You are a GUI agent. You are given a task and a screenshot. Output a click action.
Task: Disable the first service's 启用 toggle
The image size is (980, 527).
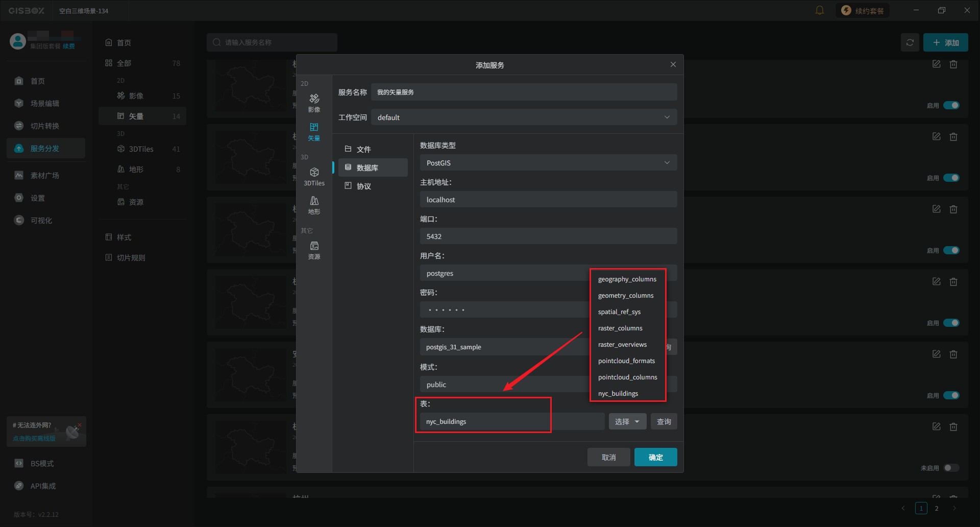[951, 105]
